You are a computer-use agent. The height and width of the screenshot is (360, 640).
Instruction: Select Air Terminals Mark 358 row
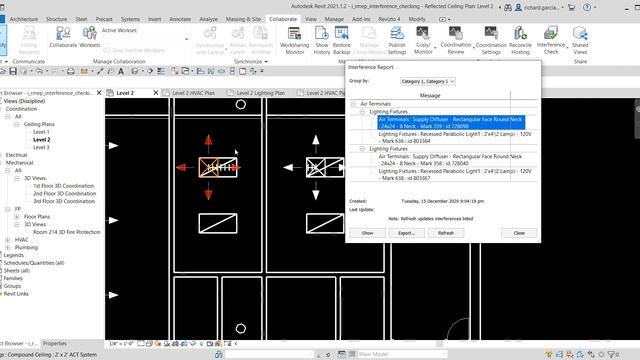click(451, 160)
